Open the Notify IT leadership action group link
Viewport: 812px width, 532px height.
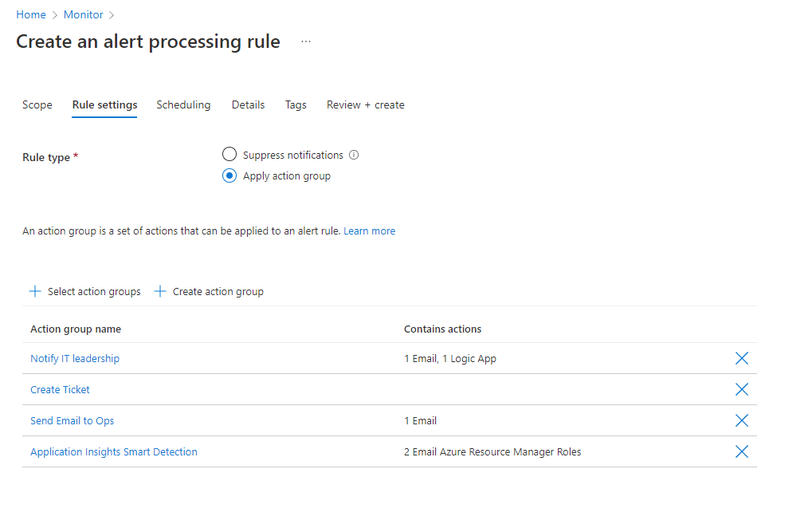point(75,358)
